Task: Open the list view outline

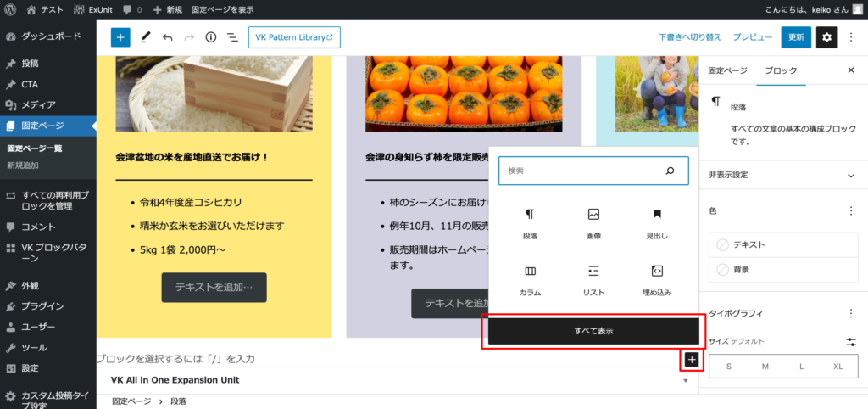Action: click(232, 37)
